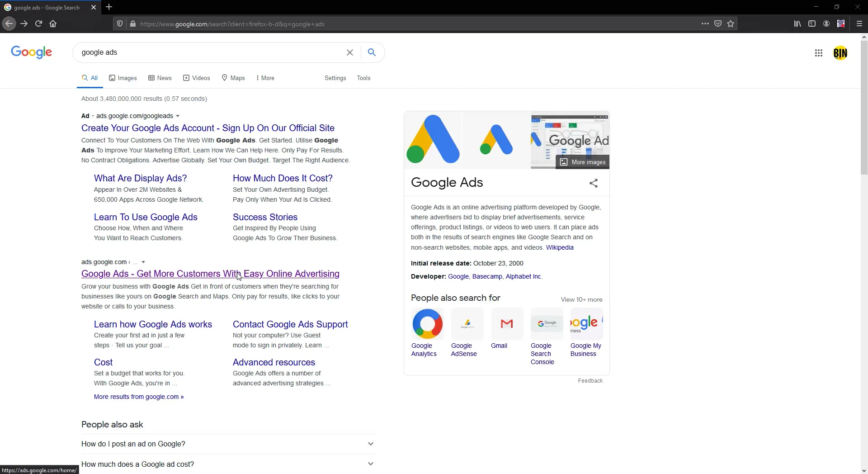Open the Google apps grid launcher
Screen dimensions: 868x474
click(818, 53)
